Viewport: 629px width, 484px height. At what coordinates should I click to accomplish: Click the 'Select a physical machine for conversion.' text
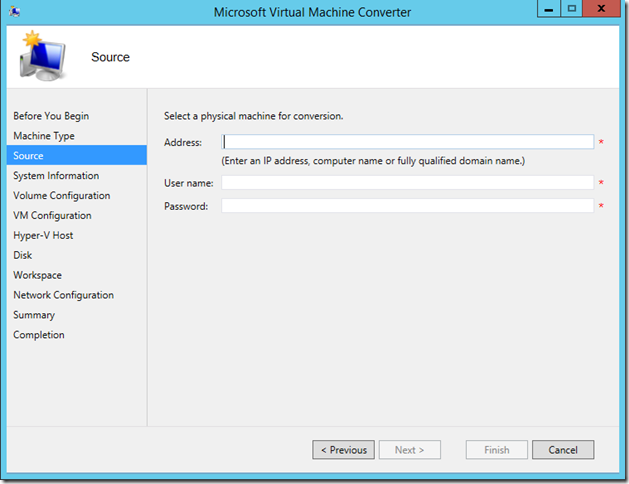click(254, 116)
